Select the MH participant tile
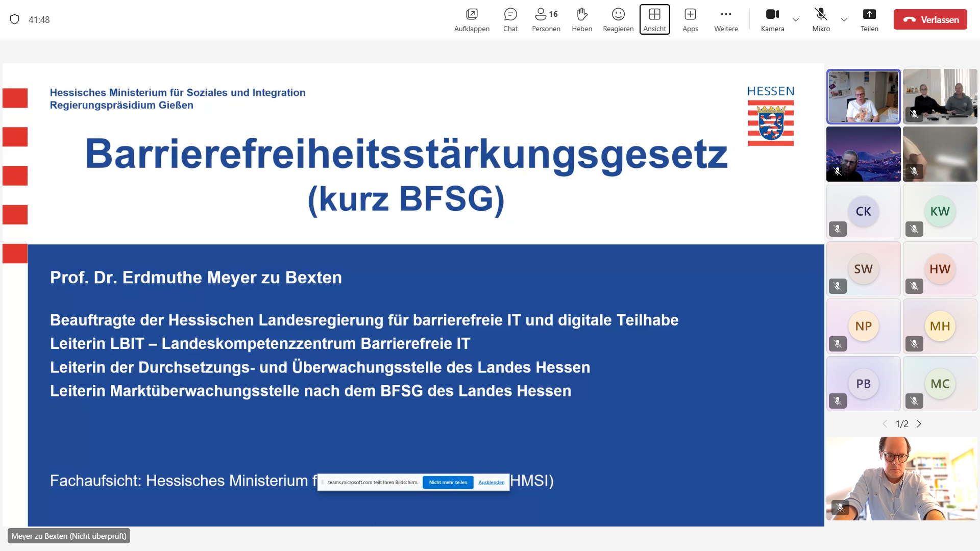Screen dimensions: 980x551 940,326
